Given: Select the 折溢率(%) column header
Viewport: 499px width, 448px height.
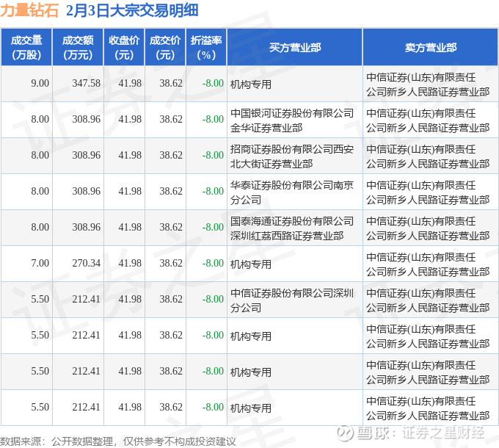Looking at the screenshot, I should click(x=206, y=48).
